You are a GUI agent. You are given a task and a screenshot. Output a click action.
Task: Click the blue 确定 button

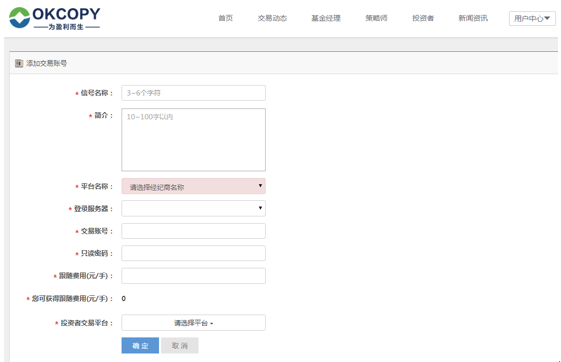(x=140, y=346)
